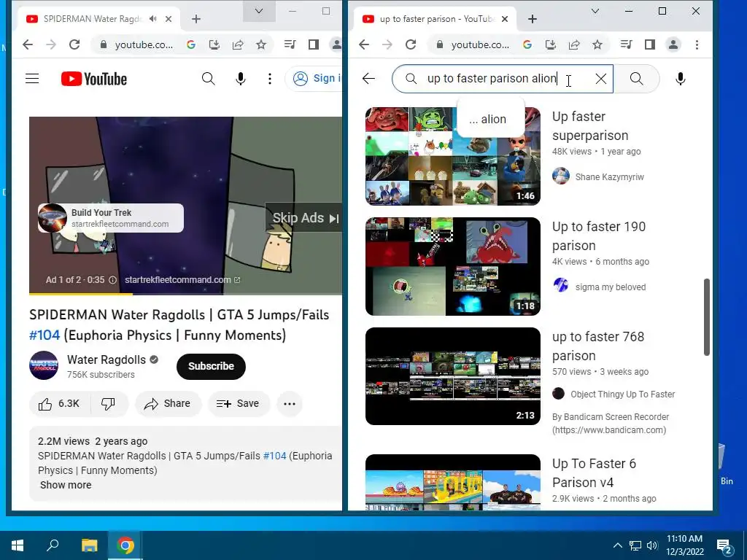The width and height of the screenshot is (747, 560).
Task: Open Windows Start menu
Action: (18, 545)
